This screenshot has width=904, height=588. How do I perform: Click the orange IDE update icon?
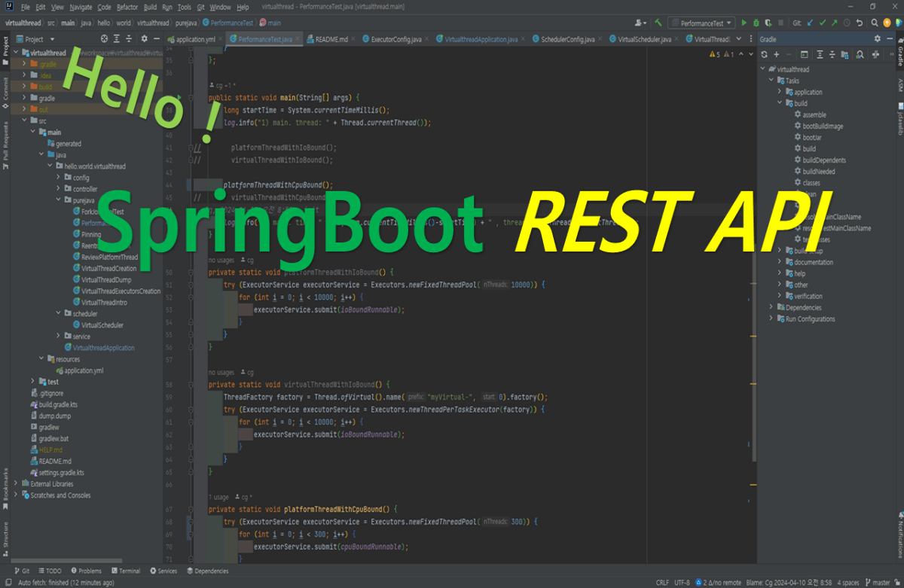point(887,23)
